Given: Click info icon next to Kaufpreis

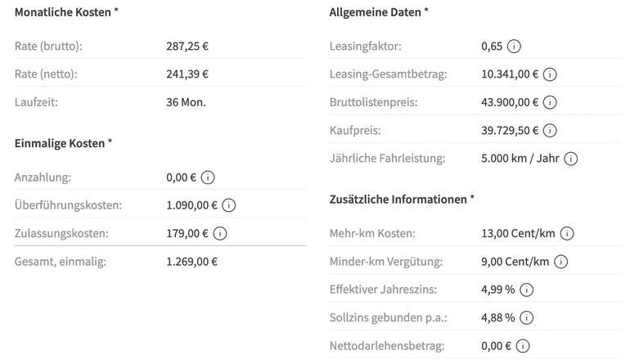Looking at the screenshot, I should (x=550, y=131).
